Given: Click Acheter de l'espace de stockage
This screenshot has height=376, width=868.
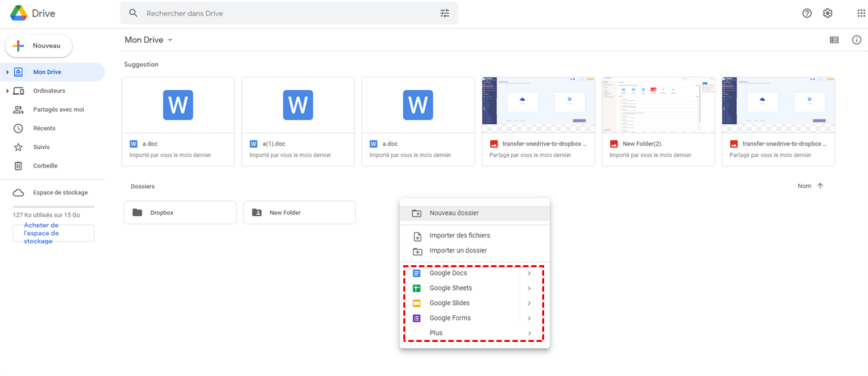Looking at the screenshot, I should [53, 233].
